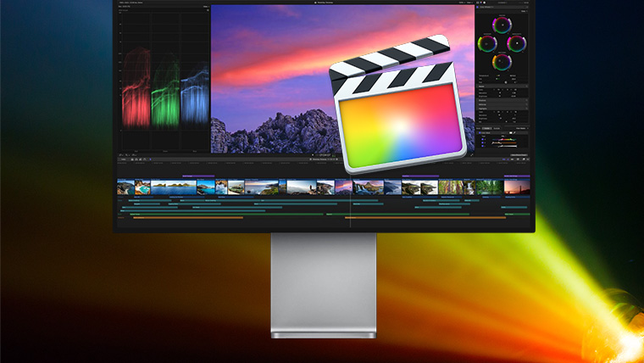Click the red RGB parade waveform
Screen dimensions: 644x363
136,88
